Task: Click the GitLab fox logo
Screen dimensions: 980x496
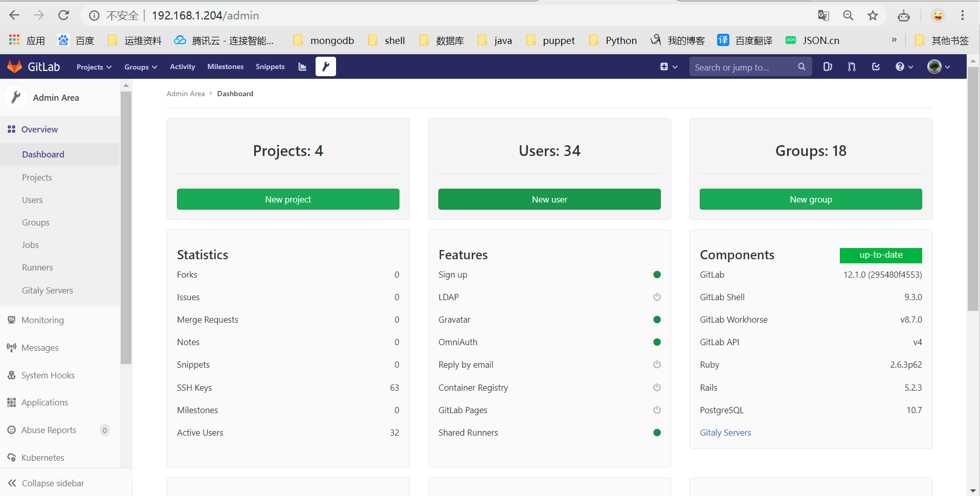Action: [x=14, y=66]
